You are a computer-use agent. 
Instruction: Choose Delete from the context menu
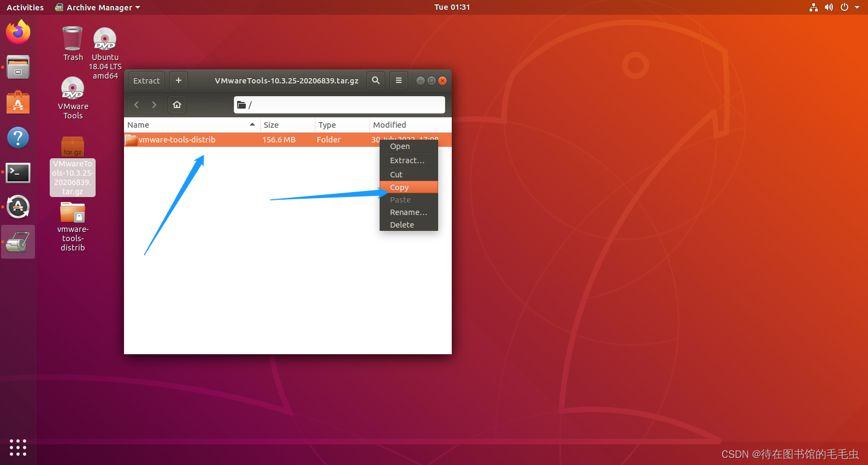tap(409, 225)
